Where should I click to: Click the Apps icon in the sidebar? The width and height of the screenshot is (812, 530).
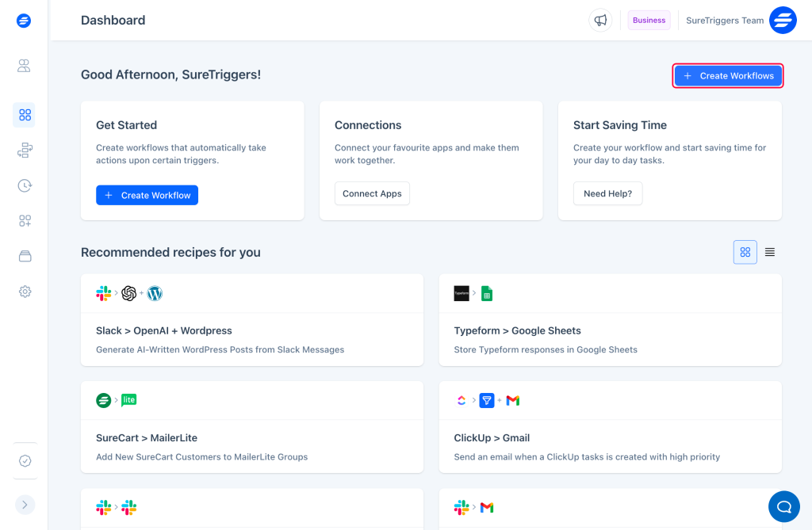pyautogui.click(x=24, y=220)
